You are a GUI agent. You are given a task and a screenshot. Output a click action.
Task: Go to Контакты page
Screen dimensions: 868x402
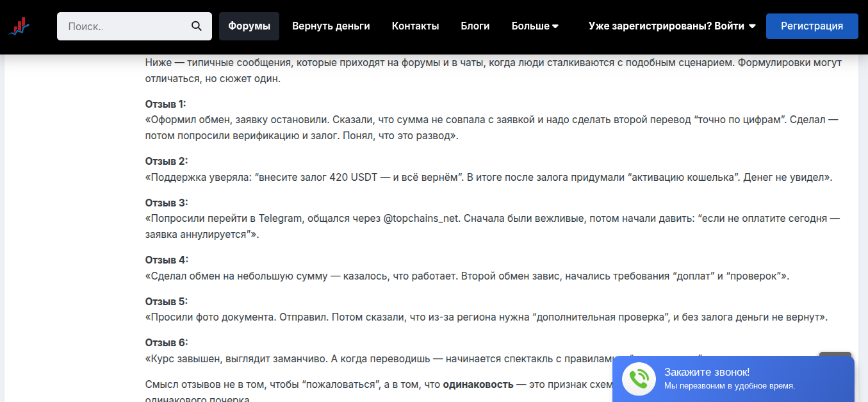coord(416,26)
